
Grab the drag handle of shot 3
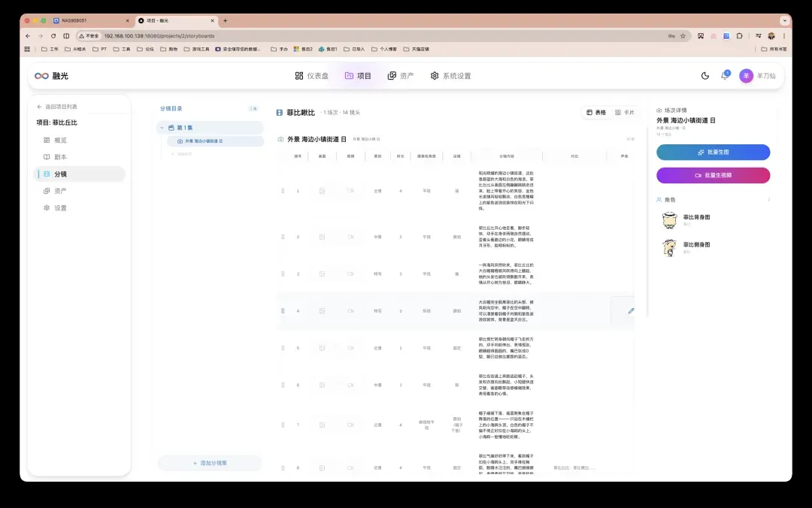[283, 274]
